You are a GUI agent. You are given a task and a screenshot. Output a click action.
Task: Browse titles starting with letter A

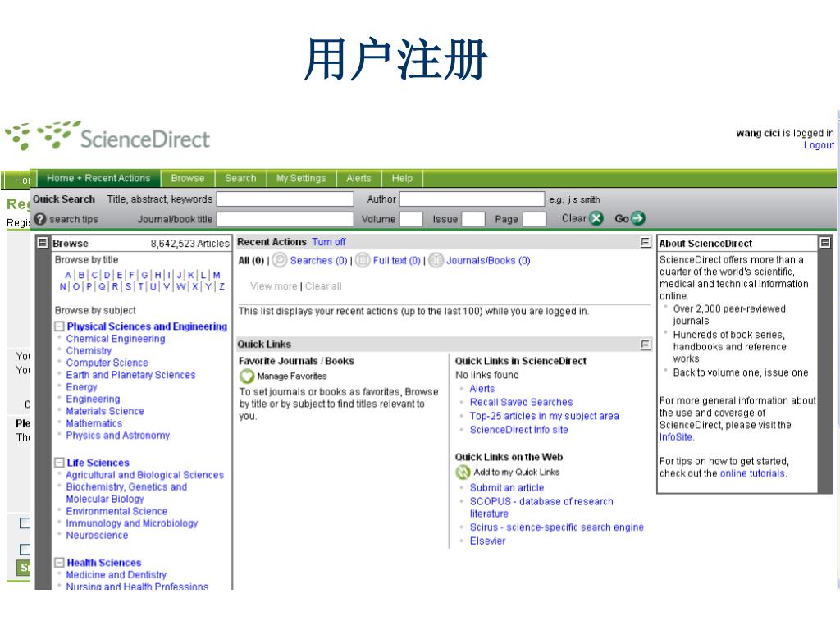(x=68, y=275)
